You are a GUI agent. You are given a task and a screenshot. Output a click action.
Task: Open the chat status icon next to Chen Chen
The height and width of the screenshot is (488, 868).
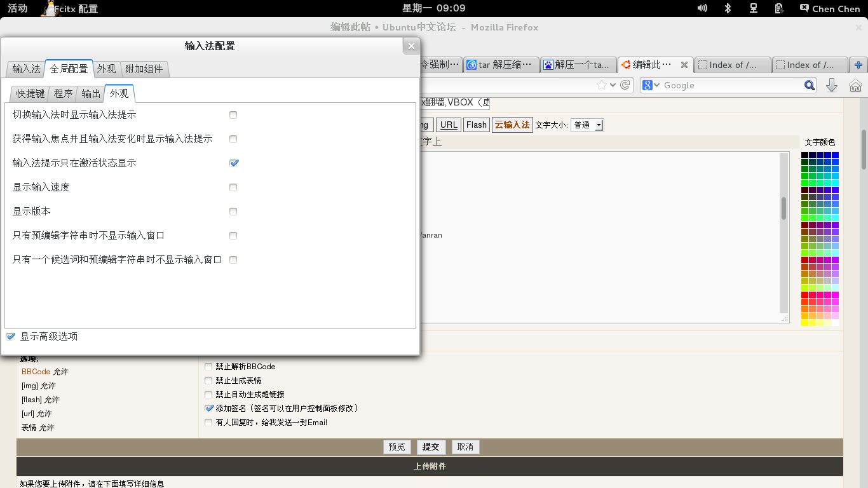coord(804,8)
